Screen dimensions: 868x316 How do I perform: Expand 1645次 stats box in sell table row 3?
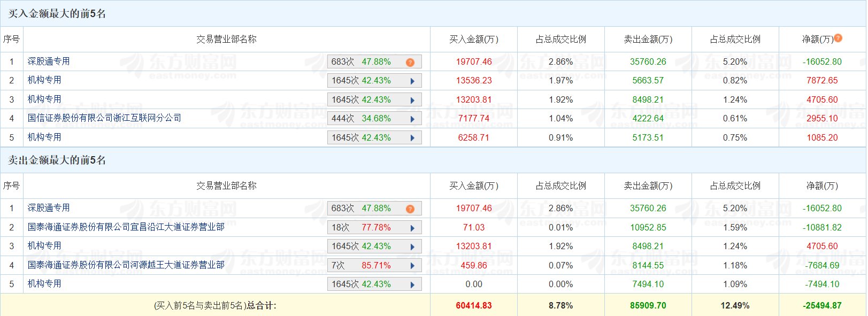(x=374, y=246)
